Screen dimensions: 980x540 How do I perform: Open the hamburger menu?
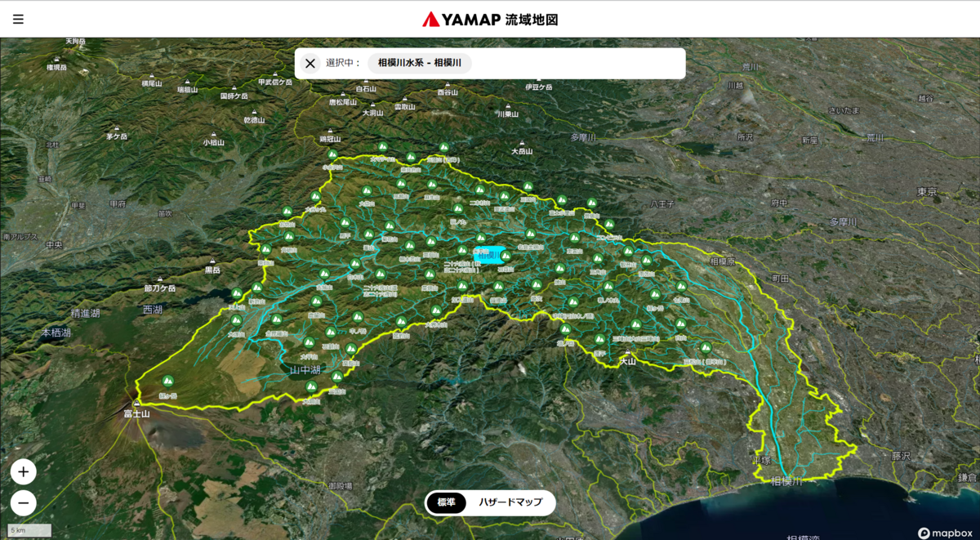tap(18, 19)
